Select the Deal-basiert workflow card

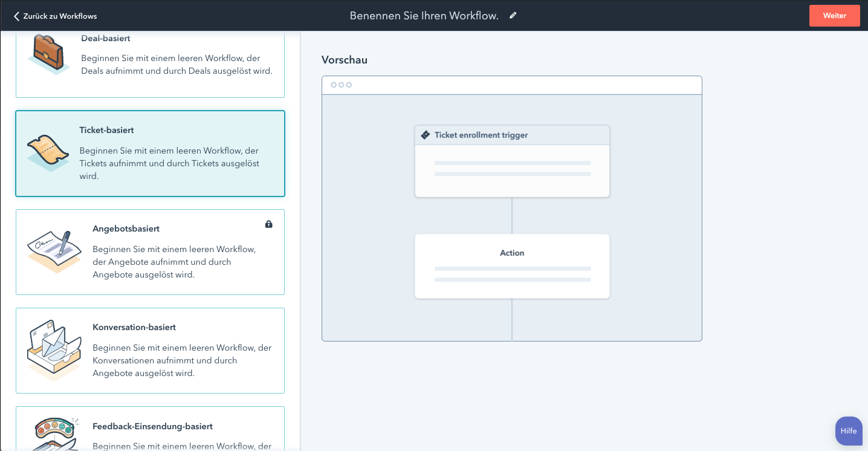[150, 64]
